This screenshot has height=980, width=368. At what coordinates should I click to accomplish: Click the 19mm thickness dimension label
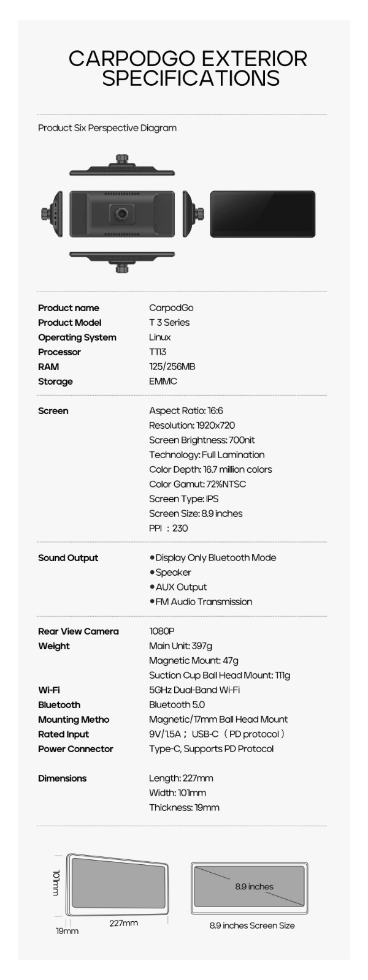[67, 931]
